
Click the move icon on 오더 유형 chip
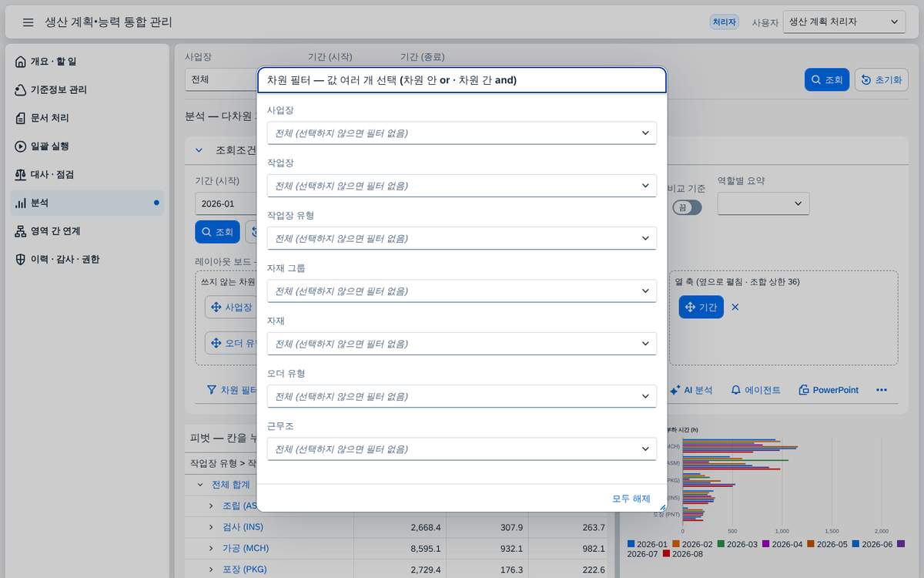[x=216, y=343]
